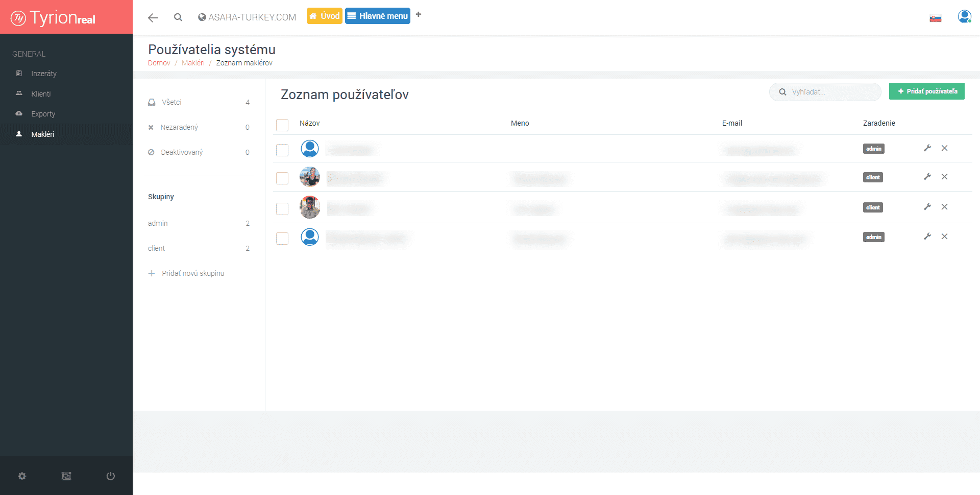Open the search magnifier icon in header
Screen dimensions: 980x495
pos(178,17)
